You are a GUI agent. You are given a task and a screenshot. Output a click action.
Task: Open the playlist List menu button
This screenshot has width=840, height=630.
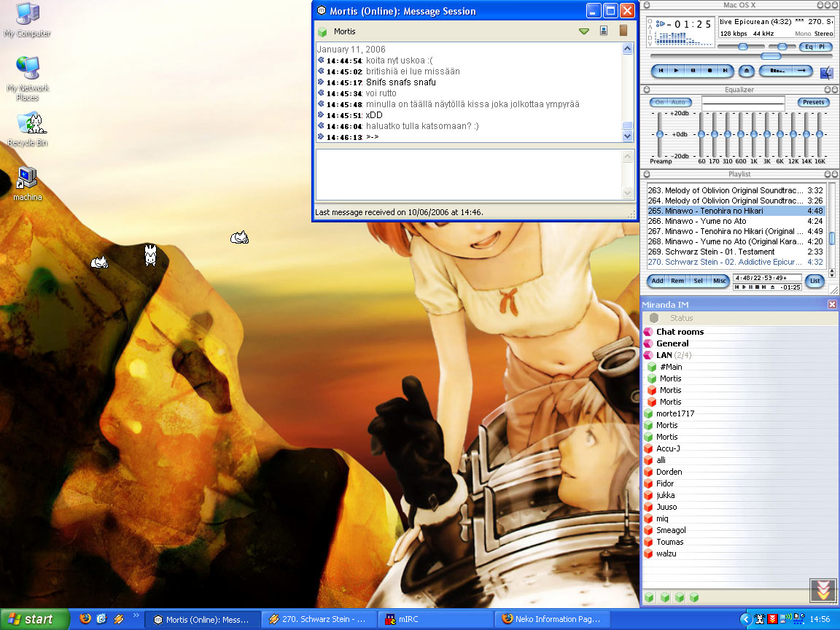pos(814,281)
